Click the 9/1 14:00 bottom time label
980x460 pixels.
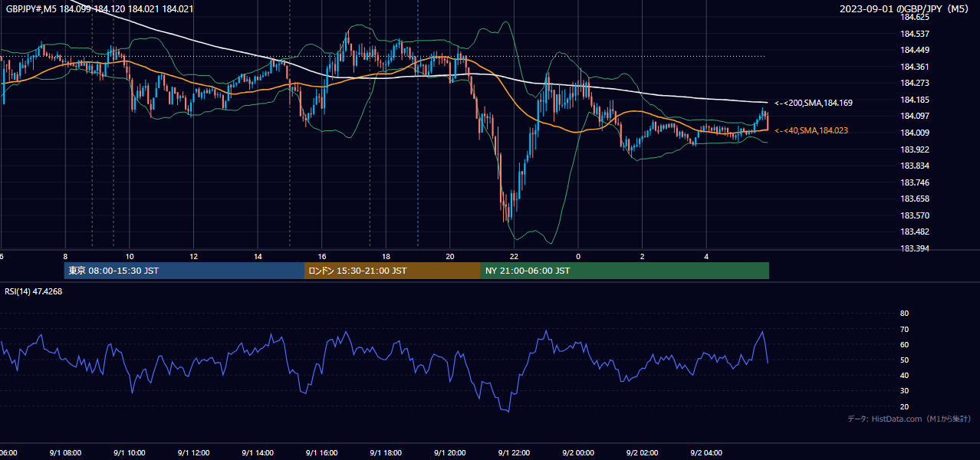click(x=258, y=453)
